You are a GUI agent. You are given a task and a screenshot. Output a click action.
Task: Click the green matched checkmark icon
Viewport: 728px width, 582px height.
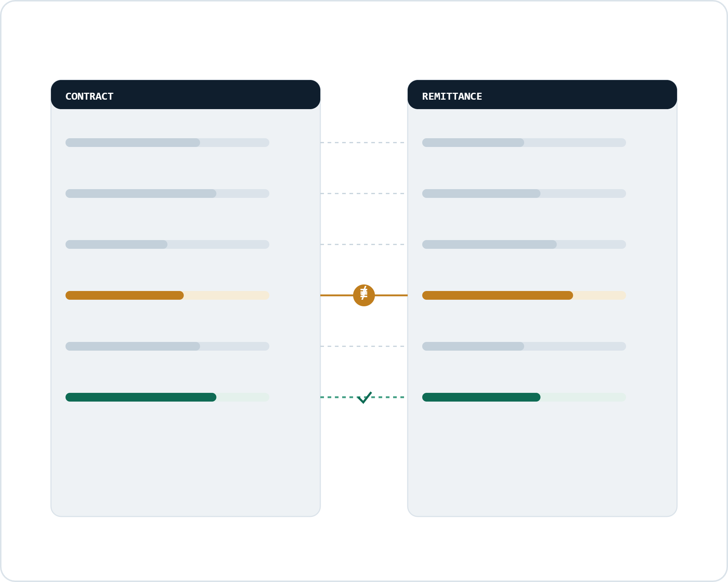pos(364,398)
